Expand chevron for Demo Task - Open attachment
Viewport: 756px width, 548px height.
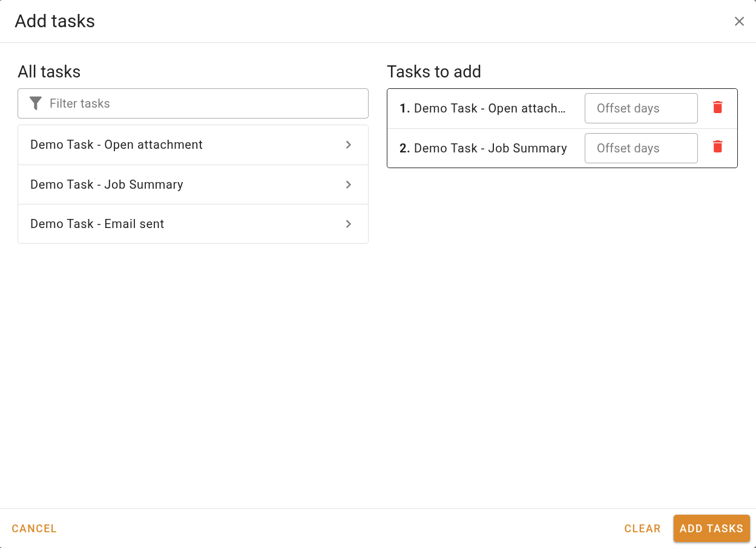349,145
